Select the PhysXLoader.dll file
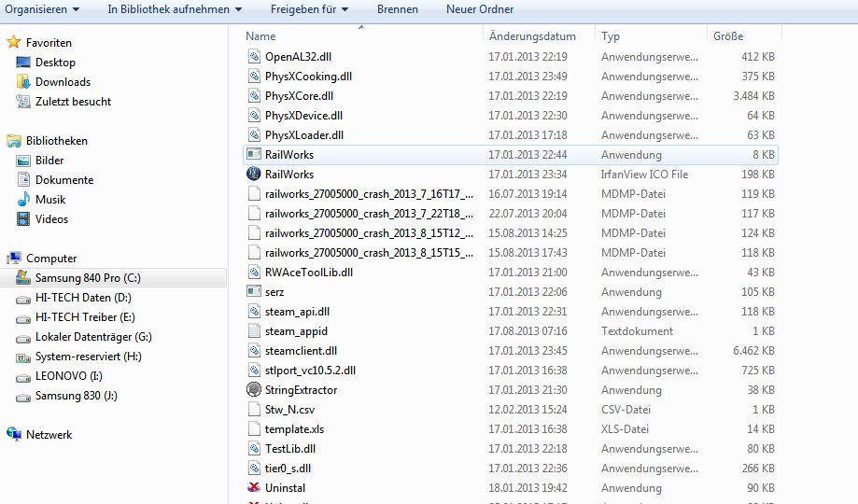Viewport: 858px width, 504px height. (x=304, y=134)
